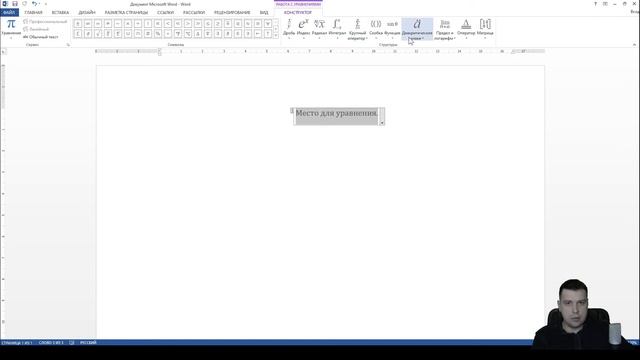Click the page count in status bar
The image size is (640, 360).
(17, 342)
